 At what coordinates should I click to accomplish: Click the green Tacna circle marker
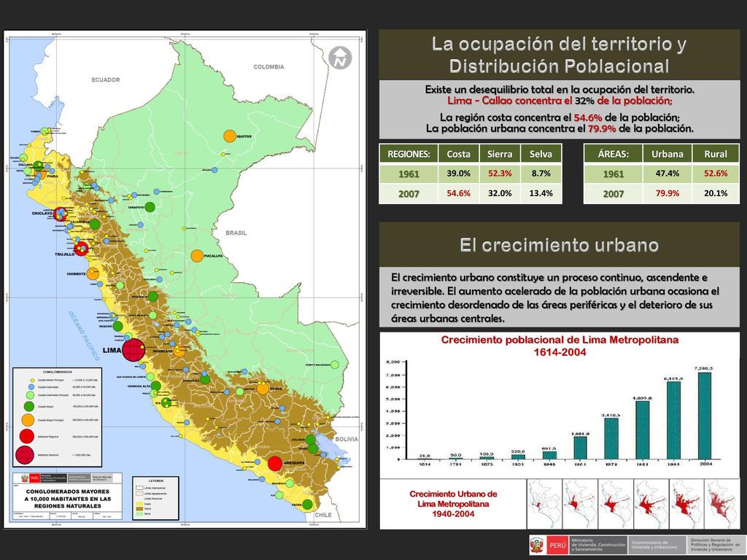point(308,505)
